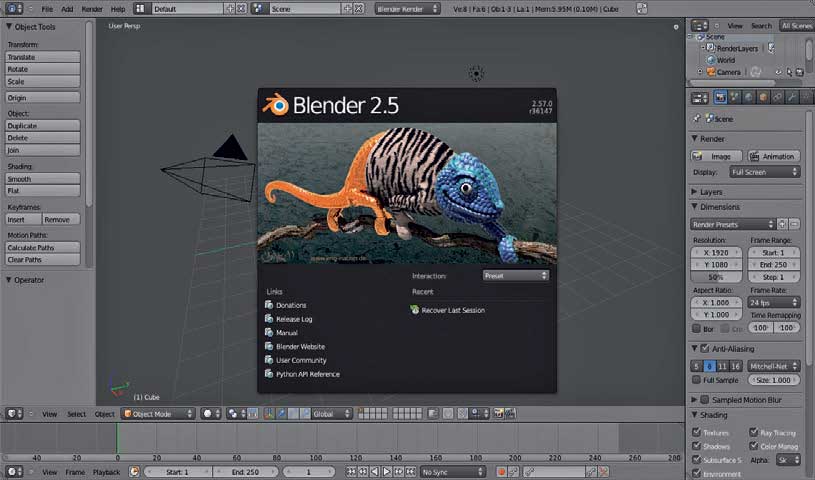Image resolution: width=815 pixels, height=480 pixels.
Task: Toggle the Subsurface Scattering checkbox
Action: tap(696, 460)
